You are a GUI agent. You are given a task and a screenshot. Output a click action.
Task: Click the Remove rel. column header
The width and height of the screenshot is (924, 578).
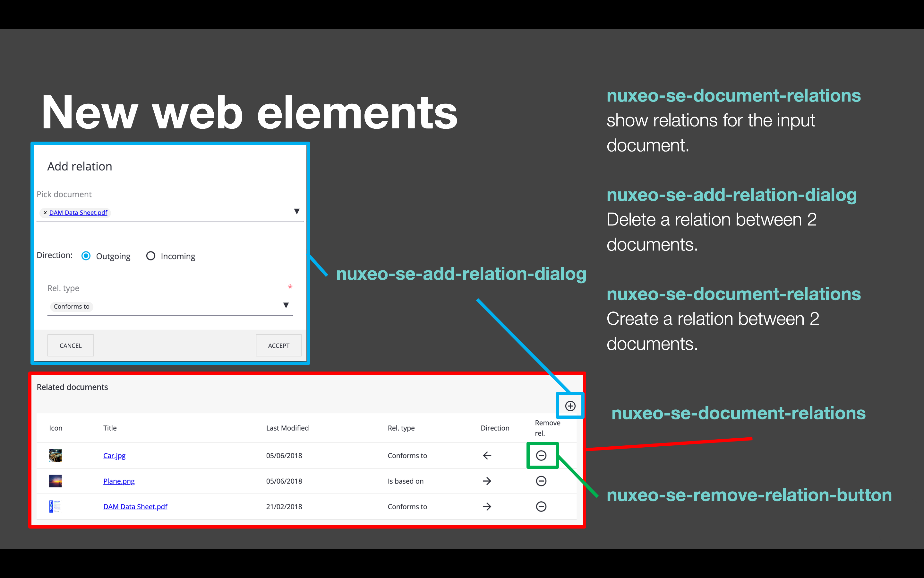547,428
